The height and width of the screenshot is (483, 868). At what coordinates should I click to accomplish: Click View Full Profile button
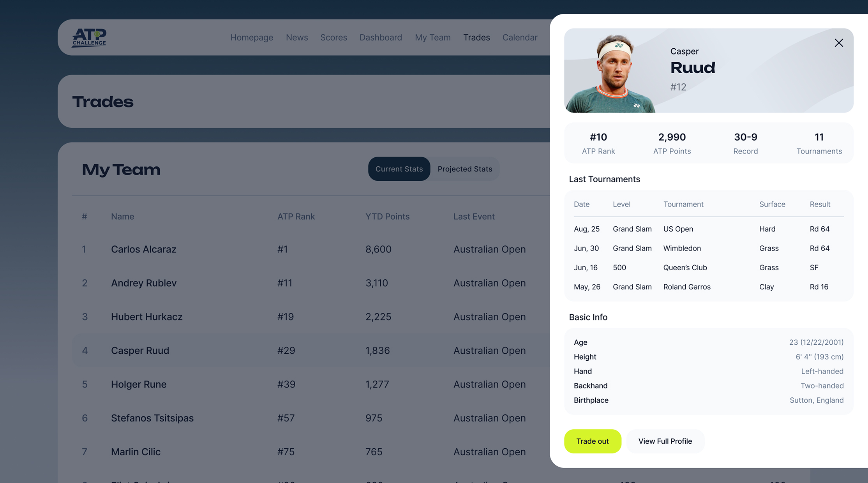[x=665, y=441]
